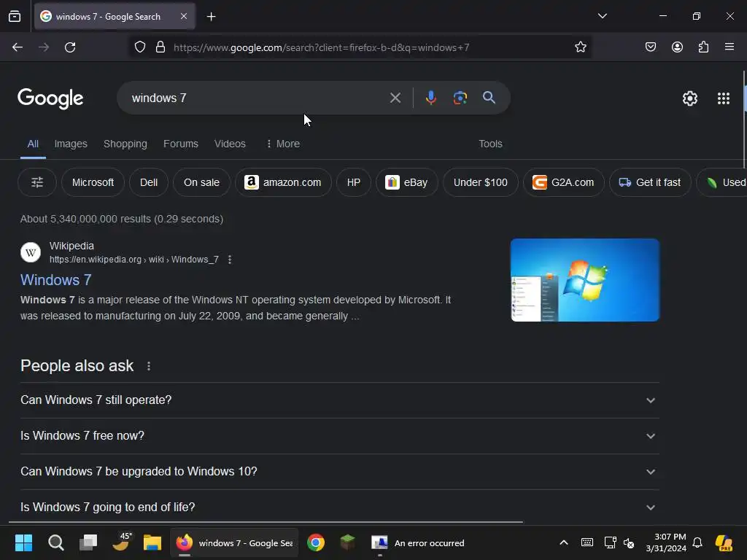Open Google quick settings gear

[x=690, y=98]
